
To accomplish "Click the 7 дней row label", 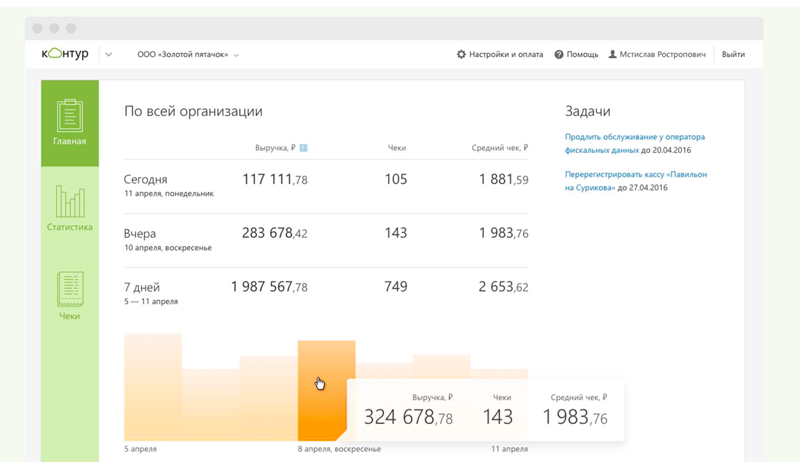I will pyautogui.click(x=142, y=287).
